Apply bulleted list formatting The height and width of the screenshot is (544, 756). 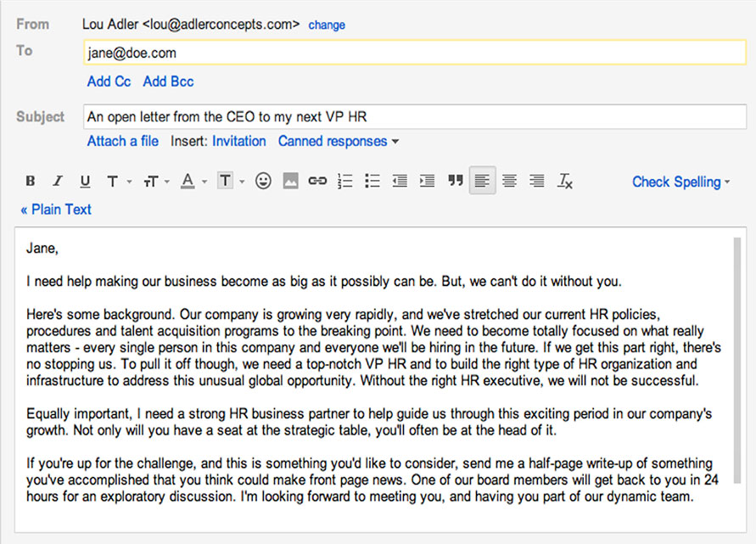point(372,181)
